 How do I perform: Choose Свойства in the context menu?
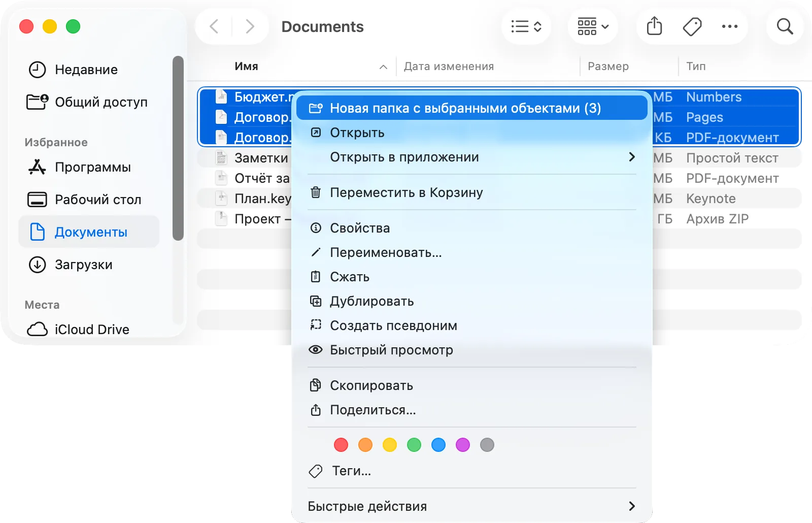click(x=472, y=228)
